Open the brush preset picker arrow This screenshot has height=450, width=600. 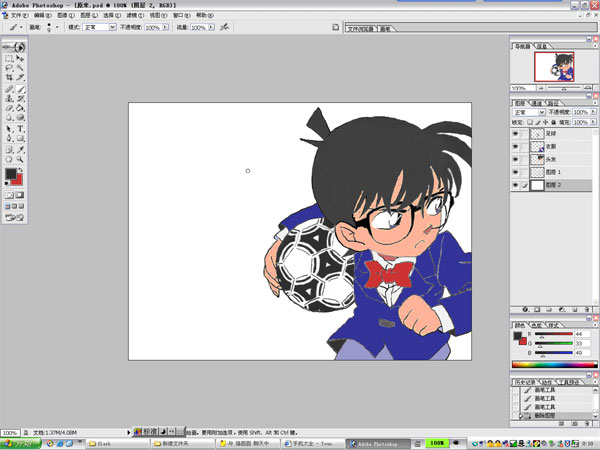57,27
